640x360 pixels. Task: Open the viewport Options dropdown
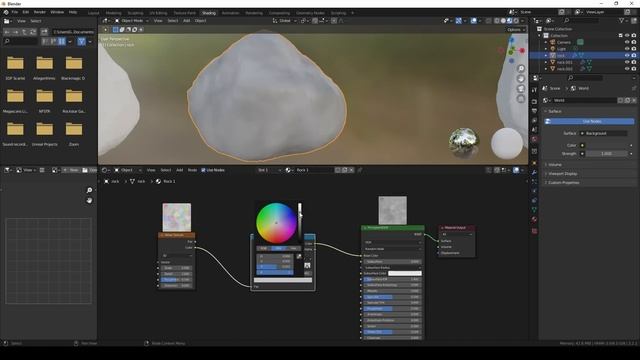click(x=516, y=29)
